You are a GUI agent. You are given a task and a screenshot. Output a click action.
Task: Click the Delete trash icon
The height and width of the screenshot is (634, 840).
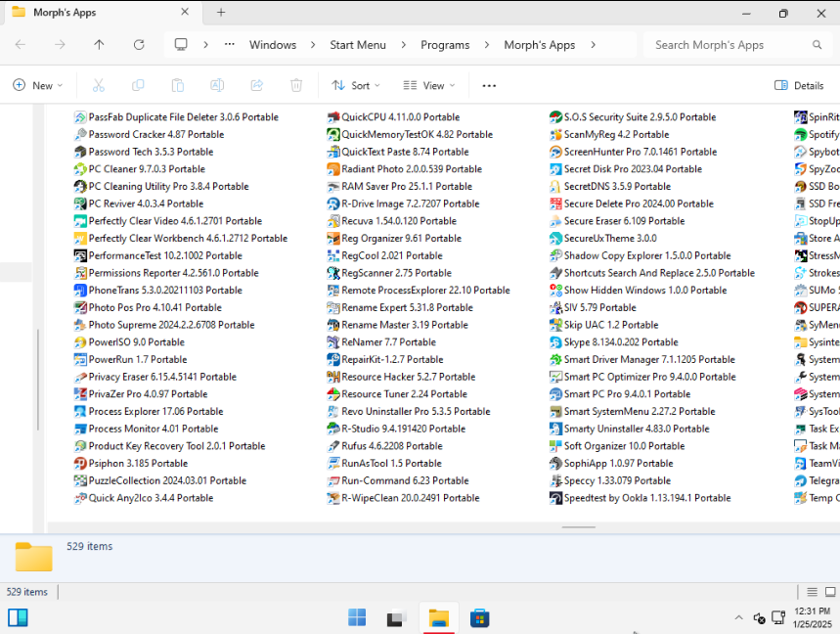(296, 85)
